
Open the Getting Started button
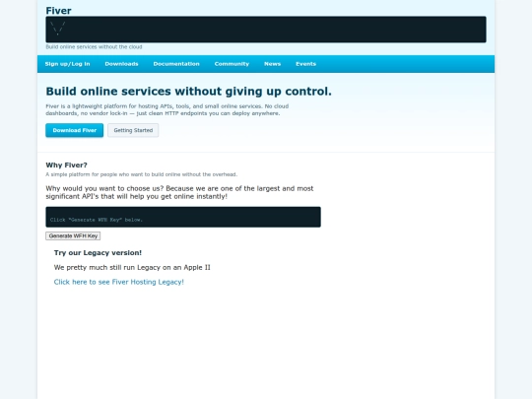[133, 130]
